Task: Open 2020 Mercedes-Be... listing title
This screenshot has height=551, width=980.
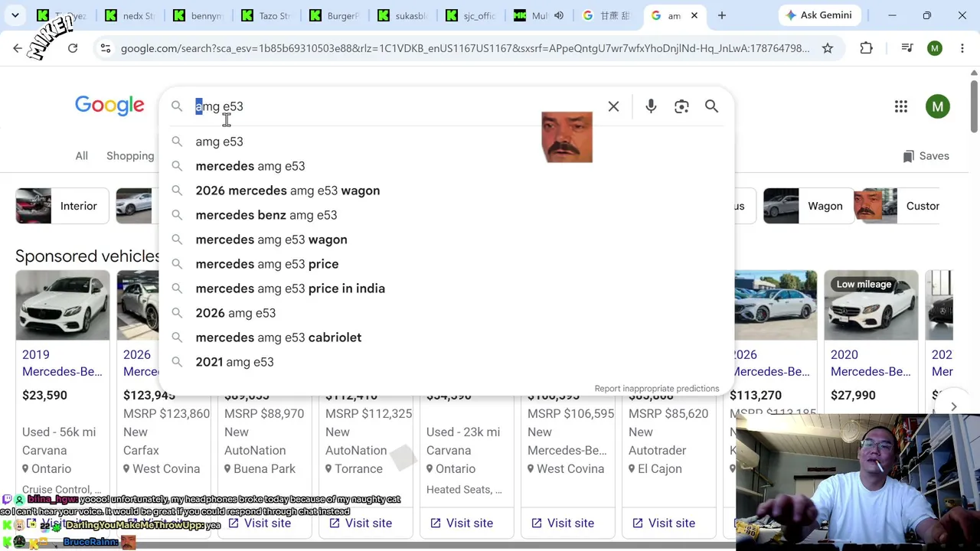Action: [871, 364]
